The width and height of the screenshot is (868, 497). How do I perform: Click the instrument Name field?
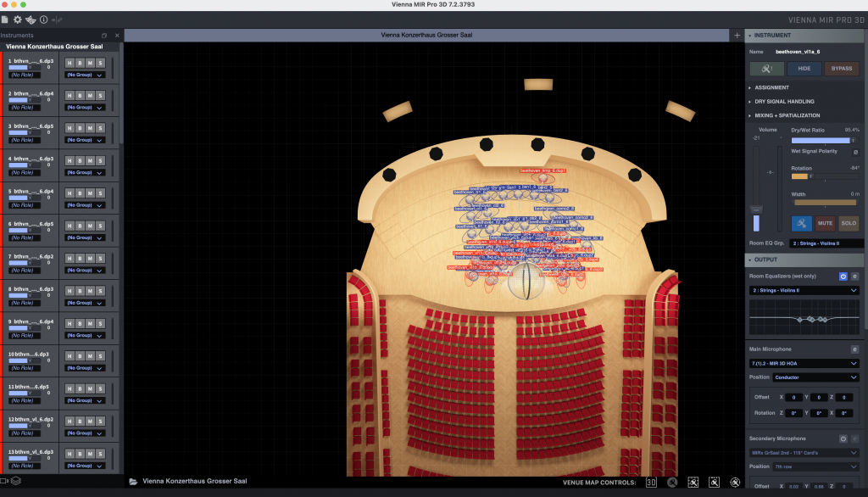pos(816,52)
